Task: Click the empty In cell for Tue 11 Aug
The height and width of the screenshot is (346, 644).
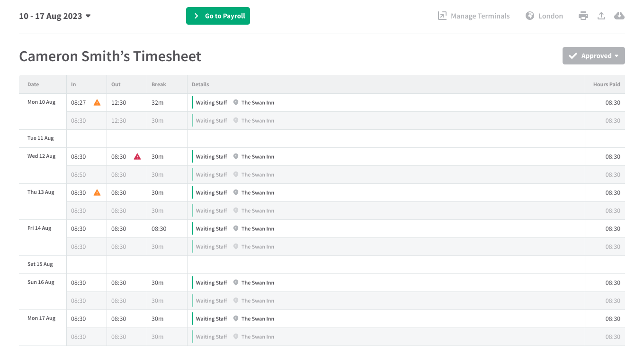Action: pyautogui.click(x=86, y=138)
